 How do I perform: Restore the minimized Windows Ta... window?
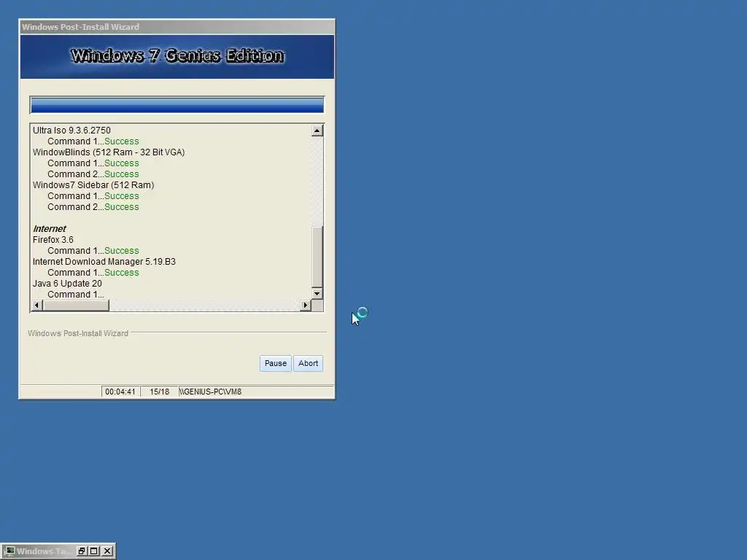coord(82,551)
